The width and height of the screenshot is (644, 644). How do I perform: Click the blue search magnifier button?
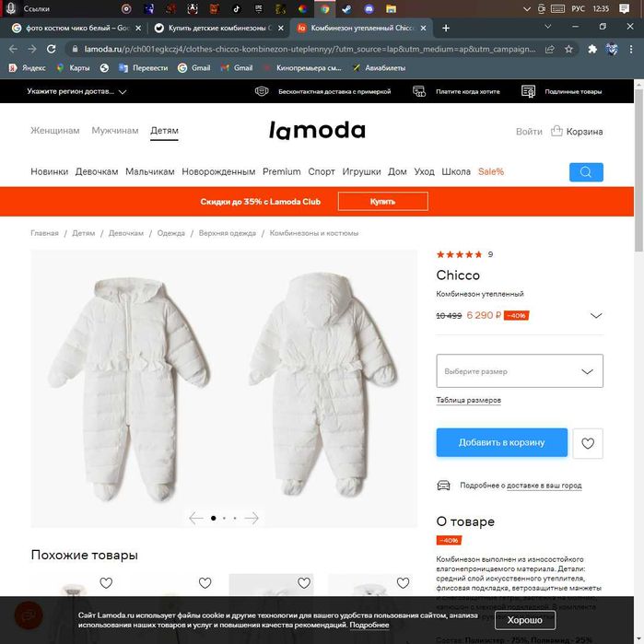click(586, 172)
